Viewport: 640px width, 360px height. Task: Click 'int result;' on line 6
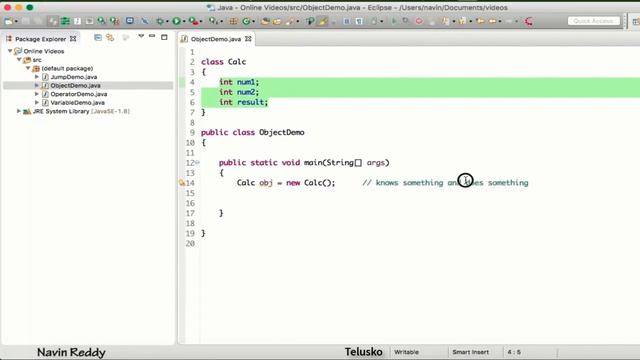[243, 102]
